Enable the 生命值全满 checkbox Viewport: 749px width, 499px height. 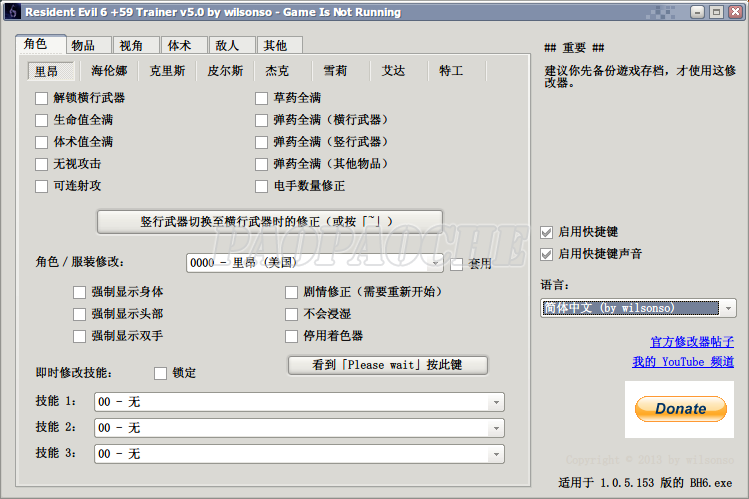pos(42,120)
